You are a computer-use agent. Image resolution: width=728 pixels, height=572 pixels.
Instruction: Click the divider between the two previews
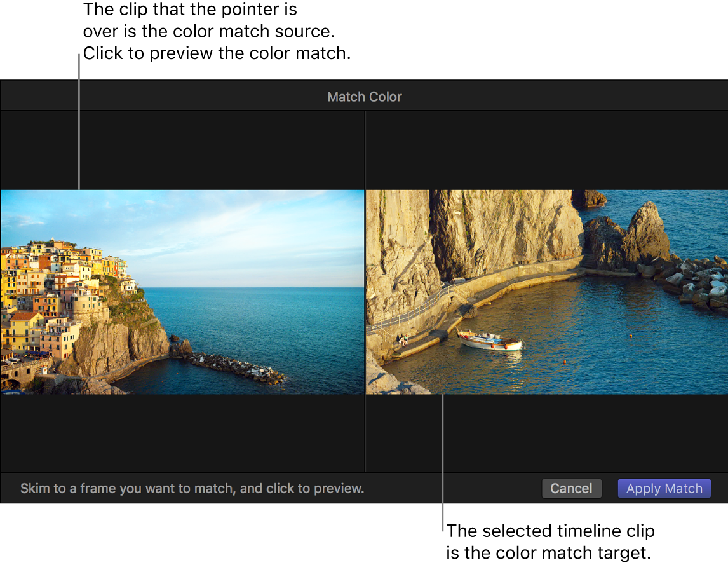[365, 292]
